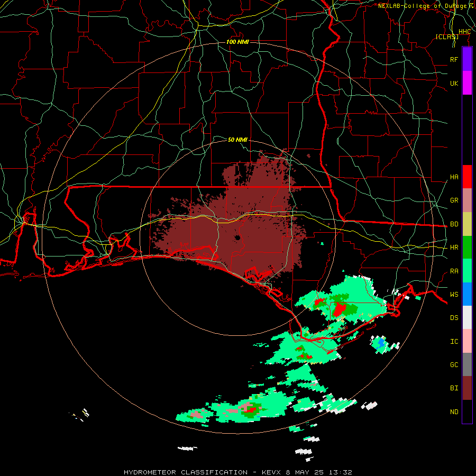Click the GC legend label

pyautogui.click(x=454, y=365)
